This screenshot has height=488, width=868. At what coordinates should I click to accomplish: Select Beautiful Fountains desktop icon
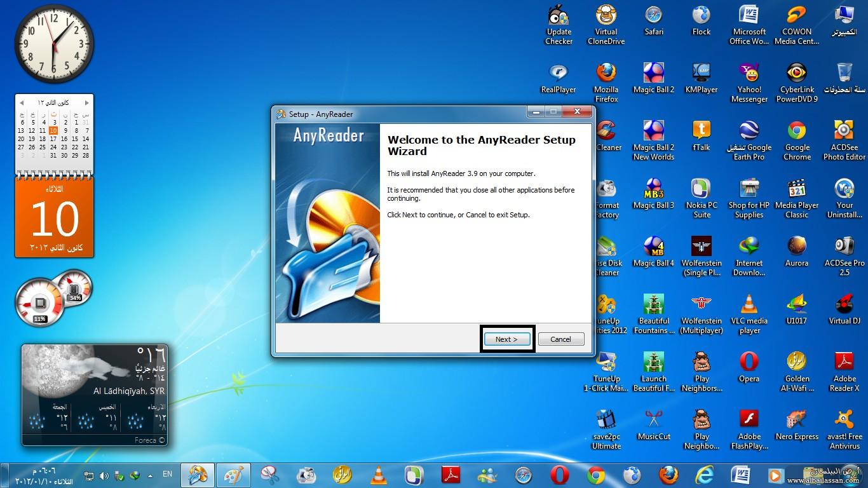click(x=654, y=315)
